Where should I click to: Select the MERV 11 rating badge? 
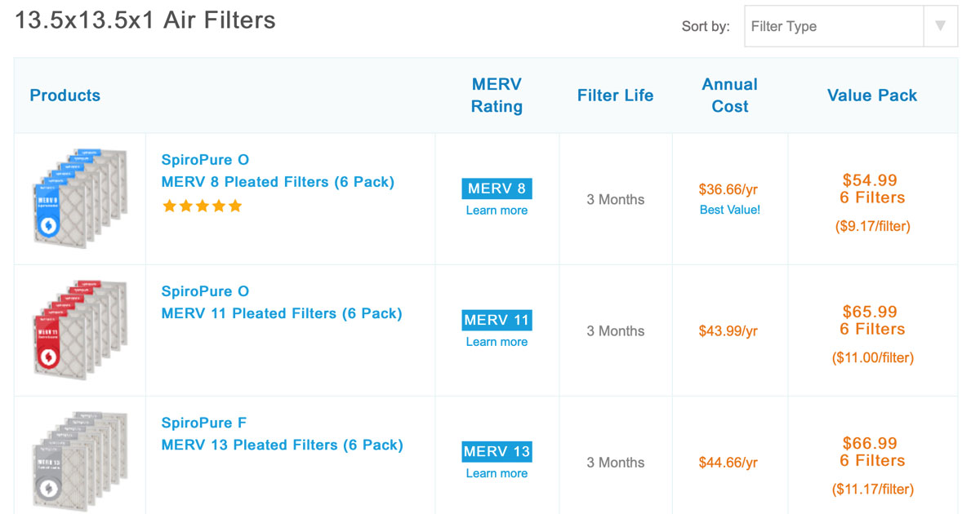tap(497, 320)
